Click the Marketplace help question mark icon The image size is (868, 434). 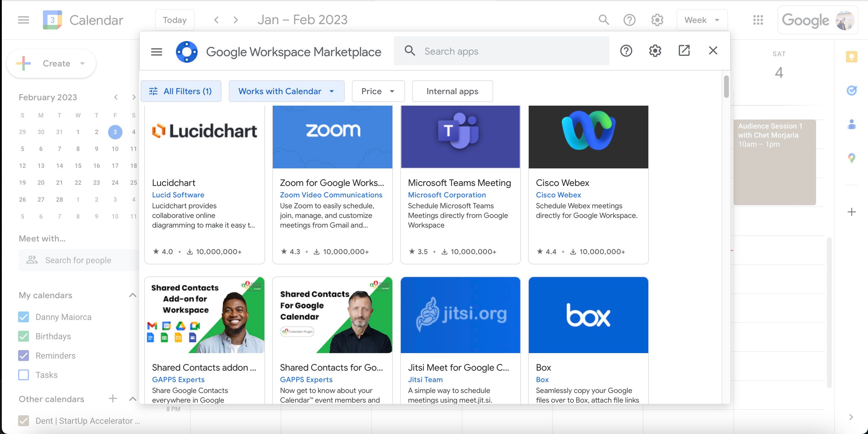[x=626, y=51]
